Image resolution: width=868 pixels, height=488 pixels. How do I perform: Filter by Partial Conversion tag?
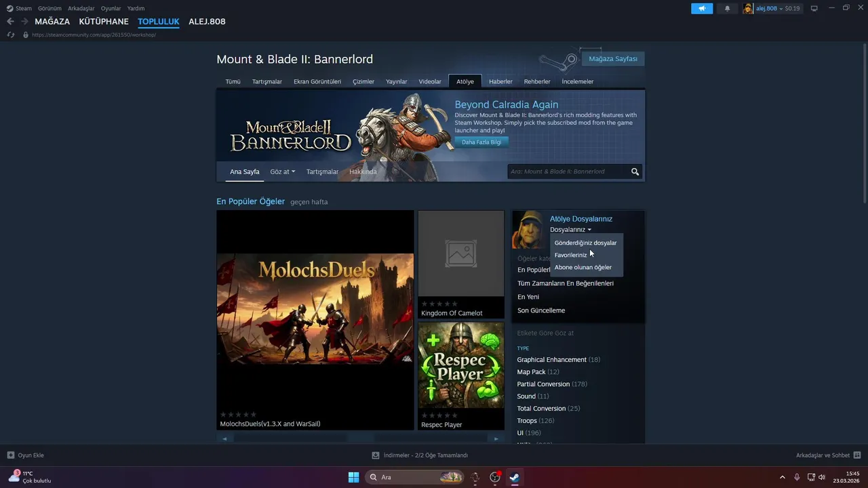pos(543,384)
